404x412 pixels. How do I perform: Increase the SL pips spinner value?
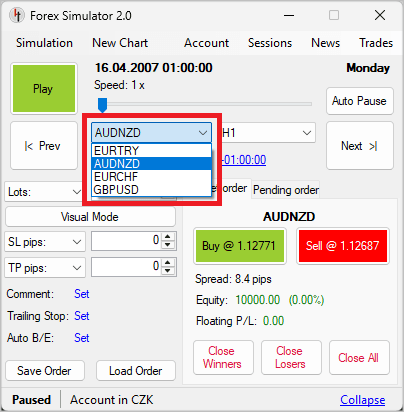coord(168,236)
